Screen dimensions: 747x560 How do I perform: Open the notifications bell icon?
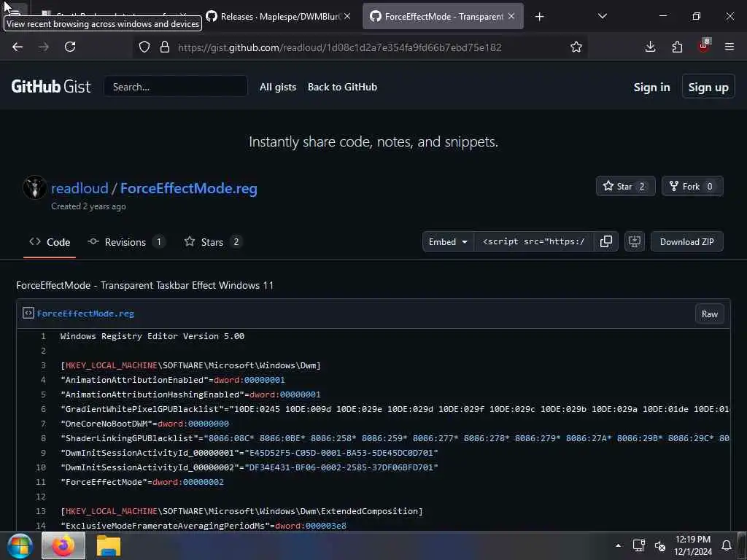click(727, 545)
